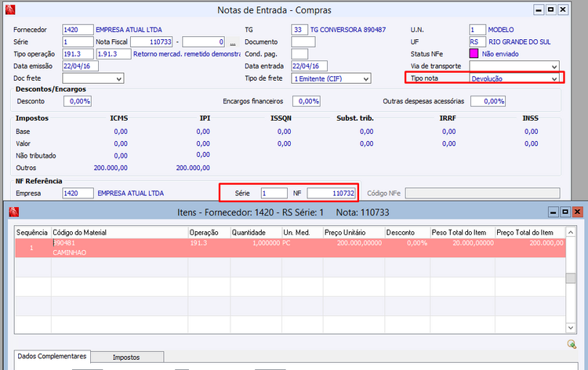Image resolution: width=588 pixels, height=370 pixels.
Task: Select the Dados Complementares tab
Action: tap(53, 357)
